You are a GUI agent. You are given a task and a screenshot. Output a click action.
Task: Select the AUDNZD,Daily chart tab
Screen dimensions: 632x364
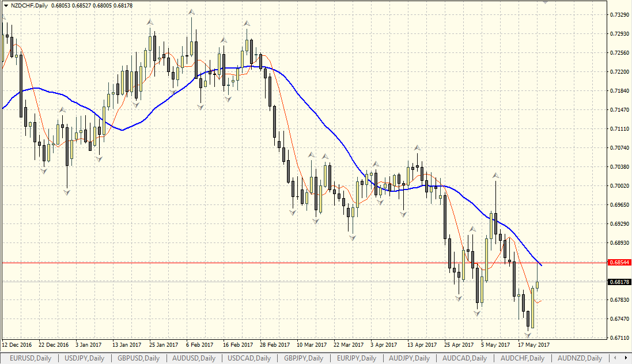580,358
